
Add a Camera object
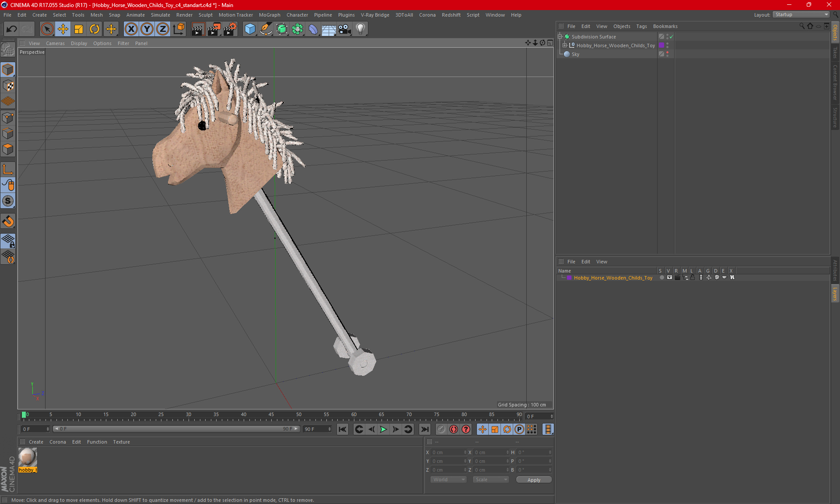(345, 29)
